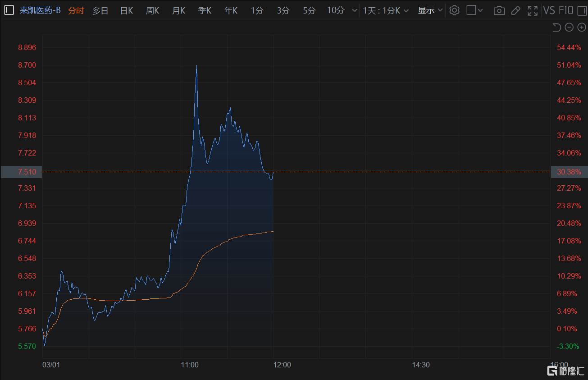
Task: Switch to 周K weekly candlestick
Action: (152, 10)
